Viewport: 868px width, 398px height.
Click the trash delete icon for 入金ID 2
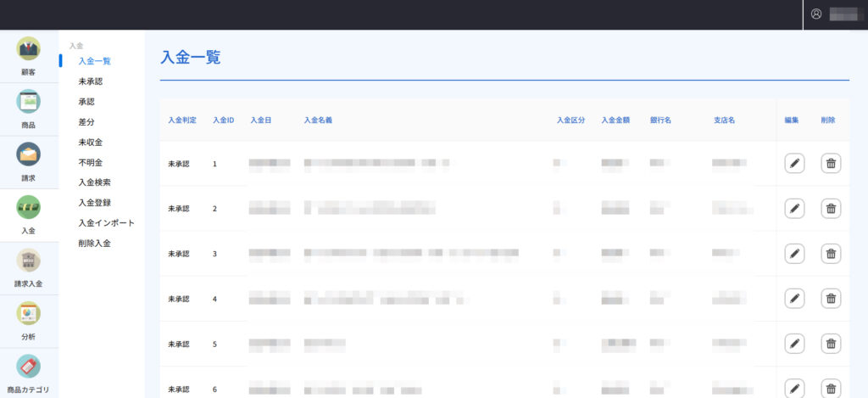pos(831,208)
